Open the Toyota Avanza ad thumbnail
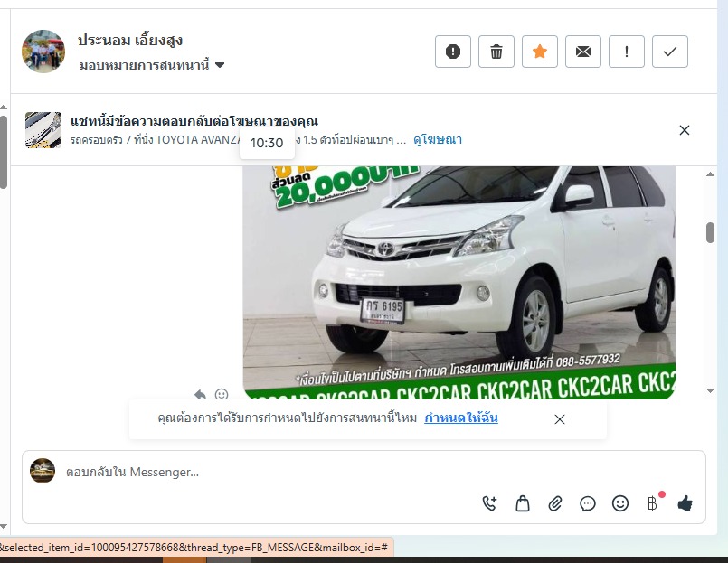Image resolution: width=728 pixels, height=563 pixels. [x=43, y=130]
